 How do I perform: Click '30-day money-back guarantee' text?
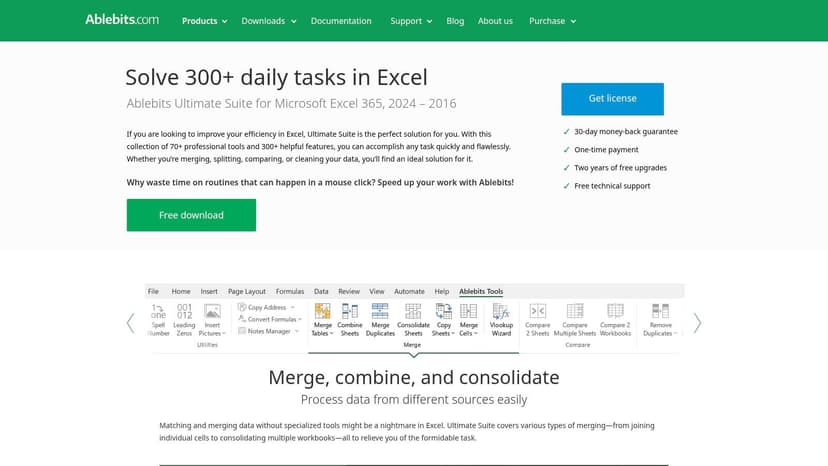coord(626,132)
